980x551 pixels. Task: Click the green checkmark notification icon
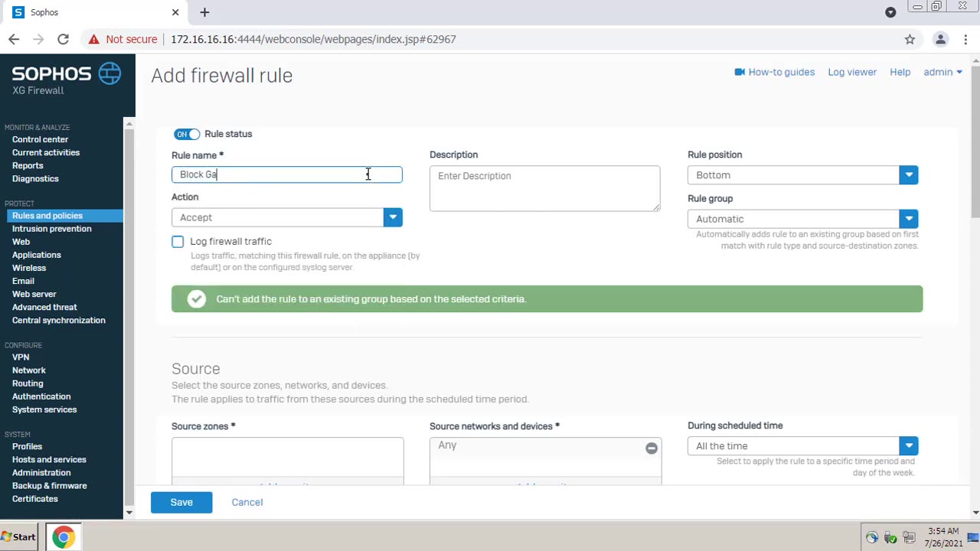(x=197, y=299)
